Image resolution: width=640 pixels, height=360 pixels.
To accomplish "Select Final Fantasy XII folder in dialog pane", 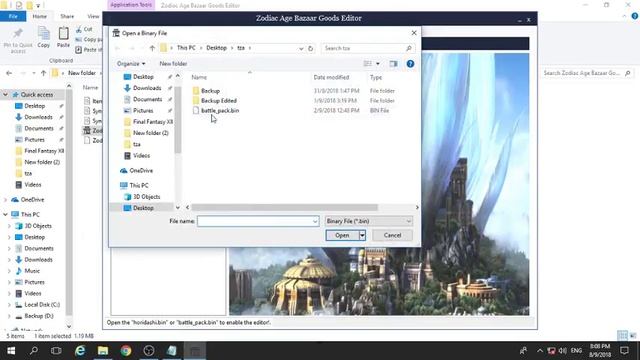I will tap(152, 122).
